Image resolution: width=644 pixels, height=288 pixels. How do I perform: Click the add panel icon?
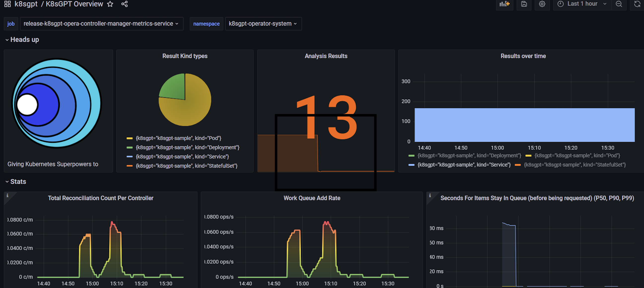pos(504,4)
